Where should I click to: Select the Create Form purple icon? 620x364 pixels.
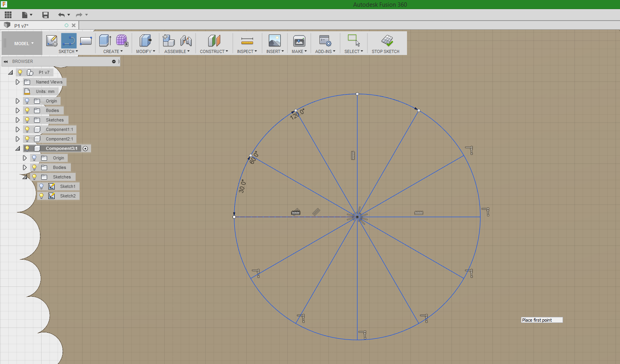122,40
